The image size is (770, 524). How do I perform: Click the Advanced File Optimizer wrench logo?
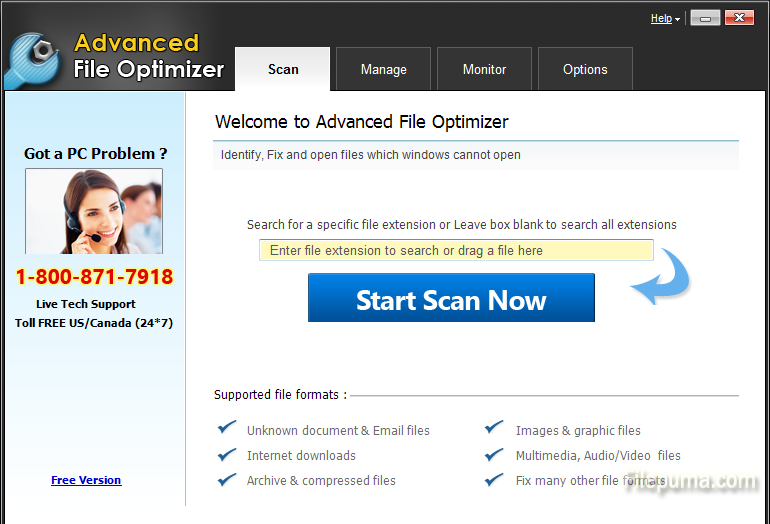coord(32,60)
